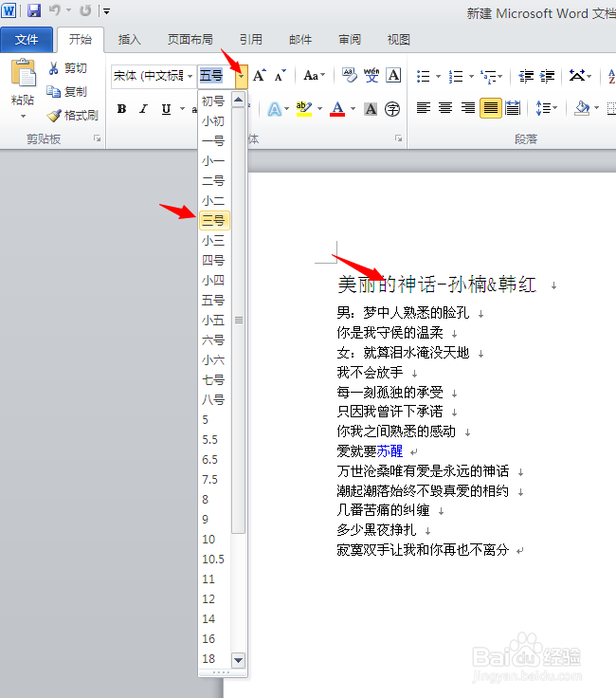This screenshot has height=698, width=616.
Task: Click the Asian Layout icon
Action: coord(577,76)
